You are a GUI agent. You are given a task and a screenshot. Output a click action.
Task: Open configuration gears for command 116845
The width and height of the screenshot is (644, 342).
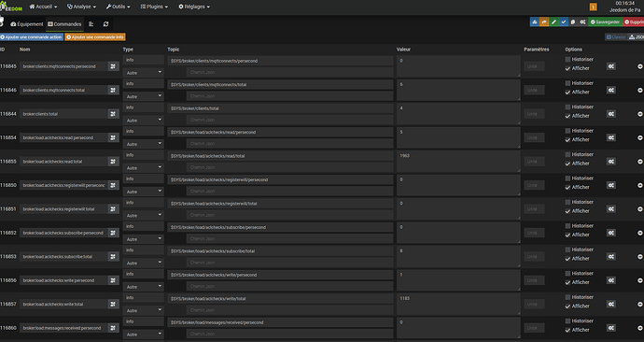click(611, 66)
